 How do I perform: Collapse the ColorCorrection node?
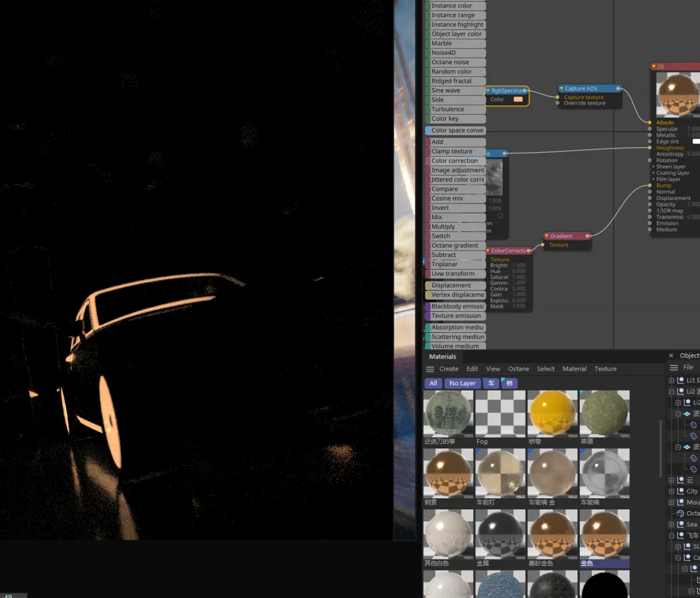[x=488, y=251]
